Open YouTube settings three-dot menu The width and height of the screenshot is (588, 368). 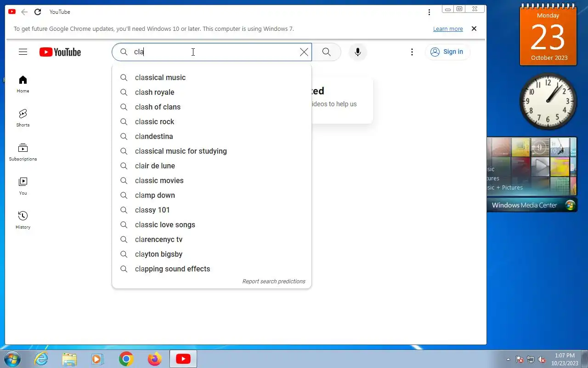click(412, 52)
